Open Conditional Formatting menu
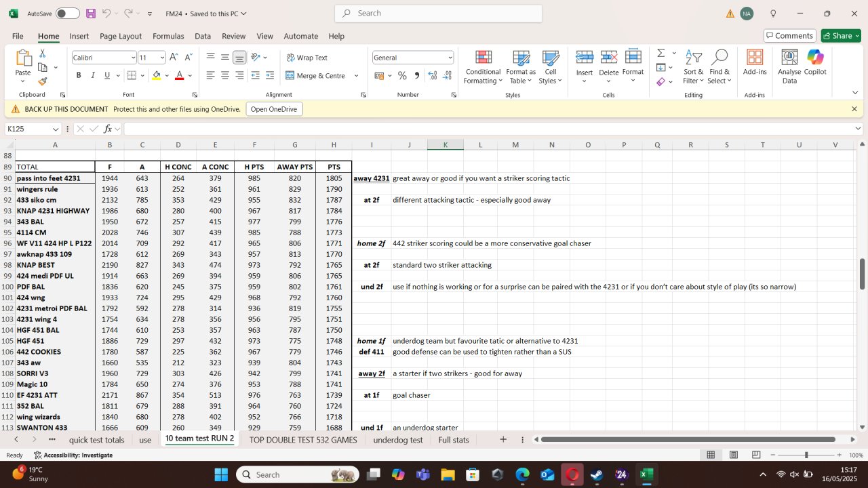 (x=483, y=68)
